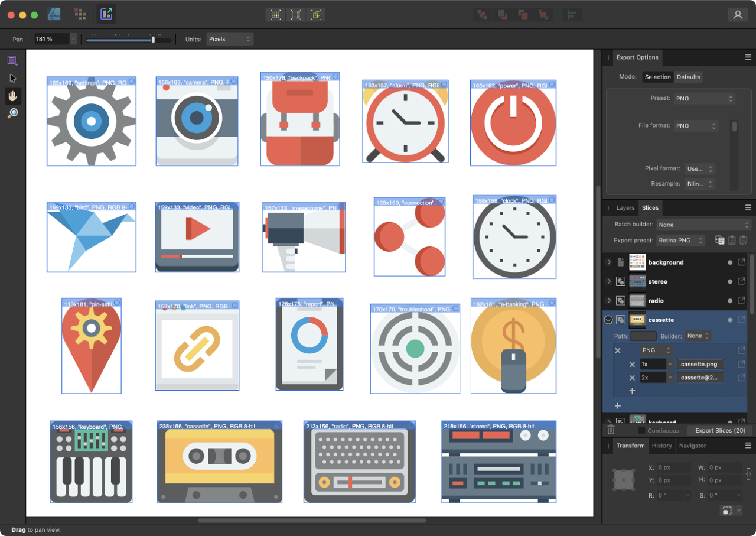The height and width of the screenshot is (536, 756).
Task: Open the File format dropdown
Action: click(x=695, y=126)
